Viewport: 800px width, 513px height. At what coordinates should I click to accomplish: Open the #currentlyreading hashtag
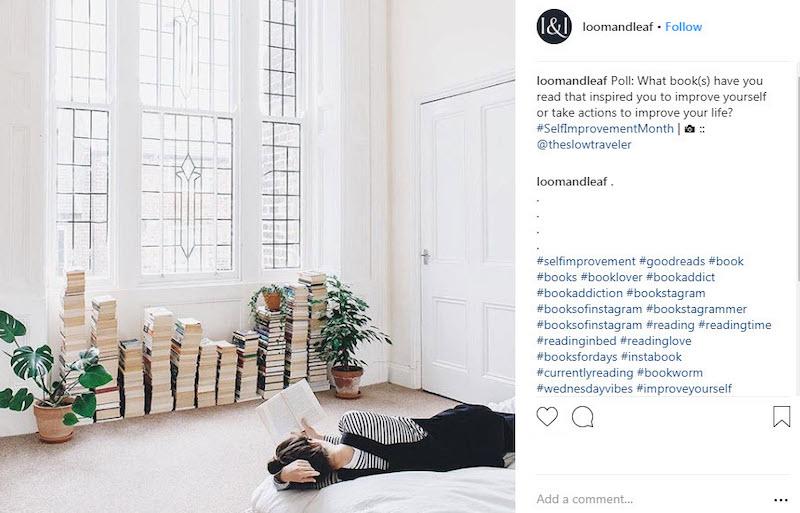[x=585, y=373]
